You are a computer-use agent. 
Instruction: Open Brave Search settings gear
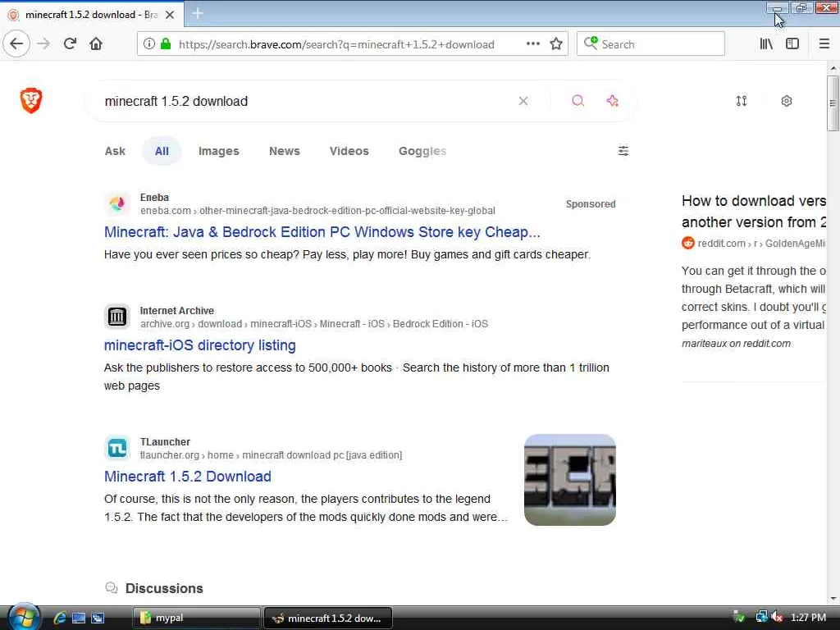pyautogui.click(x=787, y=101)
